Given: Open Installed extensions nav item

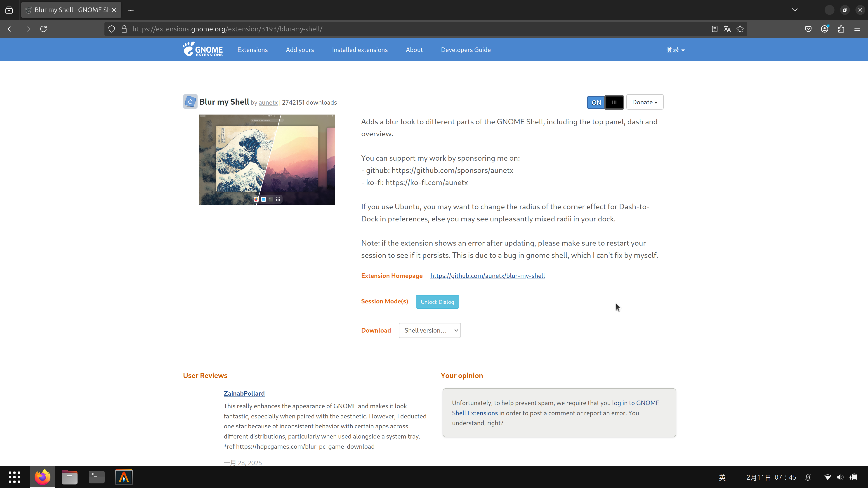Looking at the screenshot, I should [x=360, y=50].
